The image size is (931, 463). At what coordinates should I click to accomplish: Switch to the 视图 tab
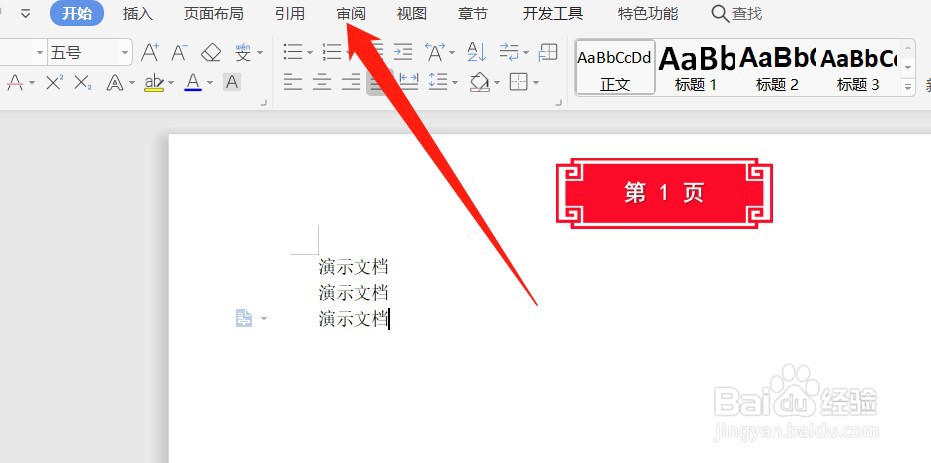point(411,13)
